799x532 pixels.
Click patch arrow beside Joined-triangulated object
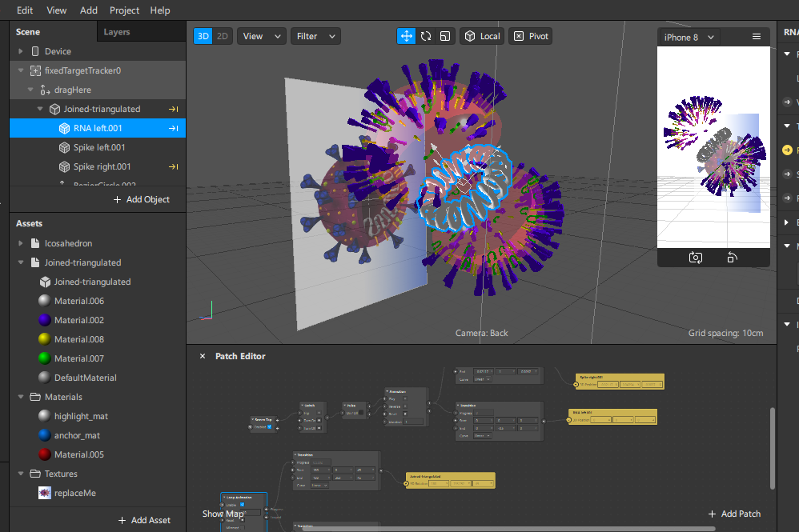[173, 109]
